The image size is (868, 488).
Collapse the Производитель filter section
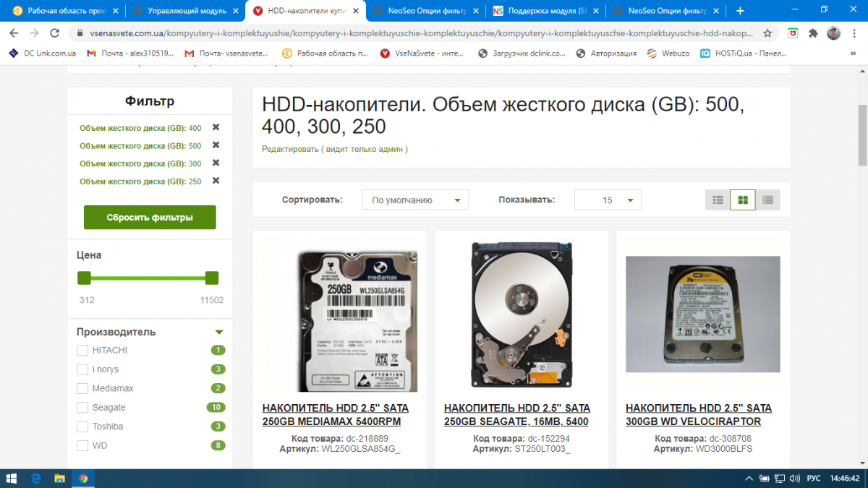point(219,333)
